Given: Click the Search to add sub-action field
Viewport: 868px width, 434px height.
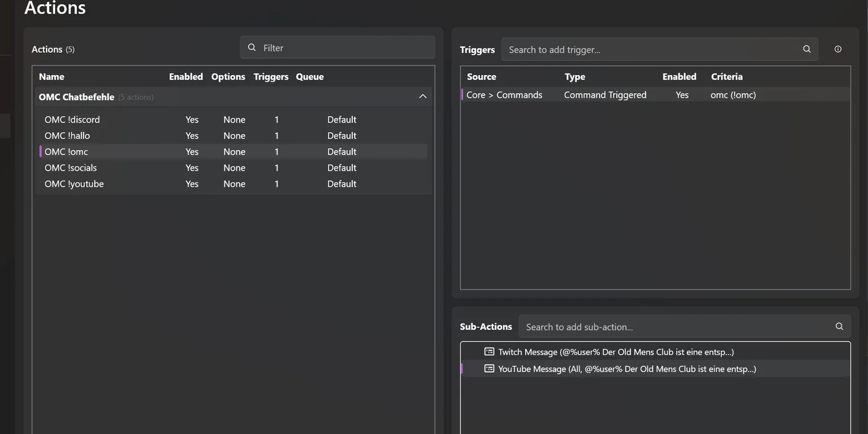Looking at the screenshot, I should click(x=684, y=326).
